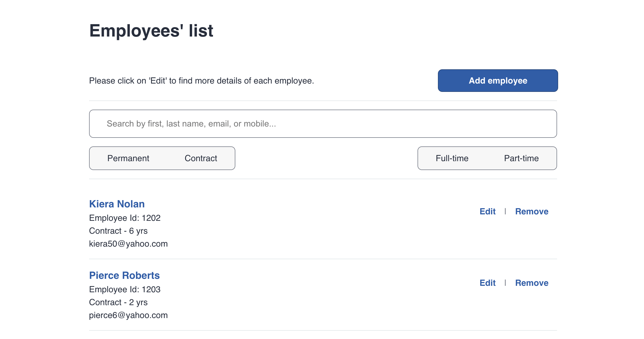Click the kiera50@yahoo.com email text
This screenshot has width=644, height=339.
pyautogui.click(x=128, y=244)
